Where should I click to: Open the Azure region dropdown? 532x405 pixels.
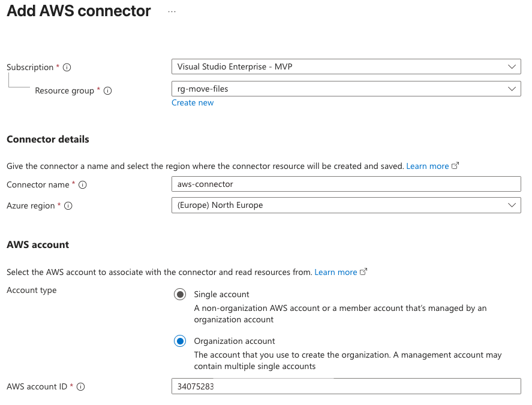(345, 205)
